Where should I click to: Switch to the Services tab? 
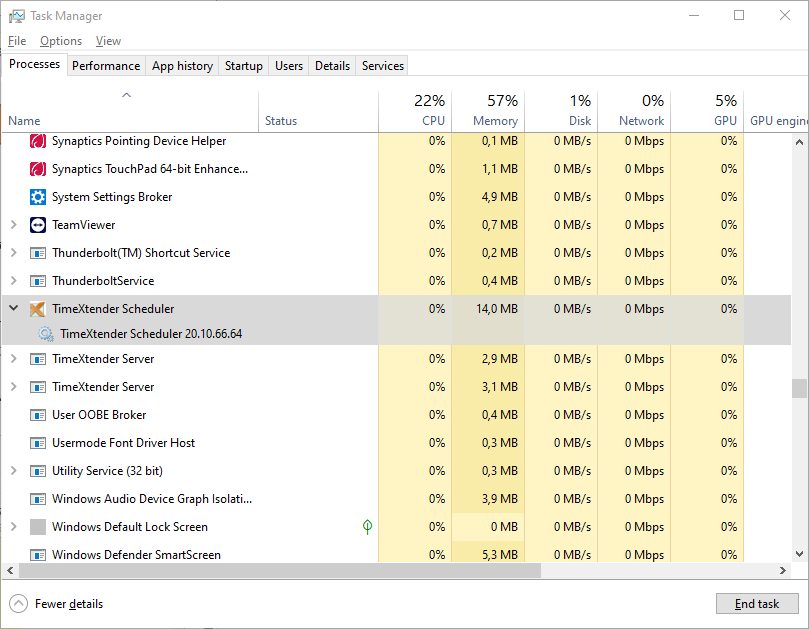[383, 66]
